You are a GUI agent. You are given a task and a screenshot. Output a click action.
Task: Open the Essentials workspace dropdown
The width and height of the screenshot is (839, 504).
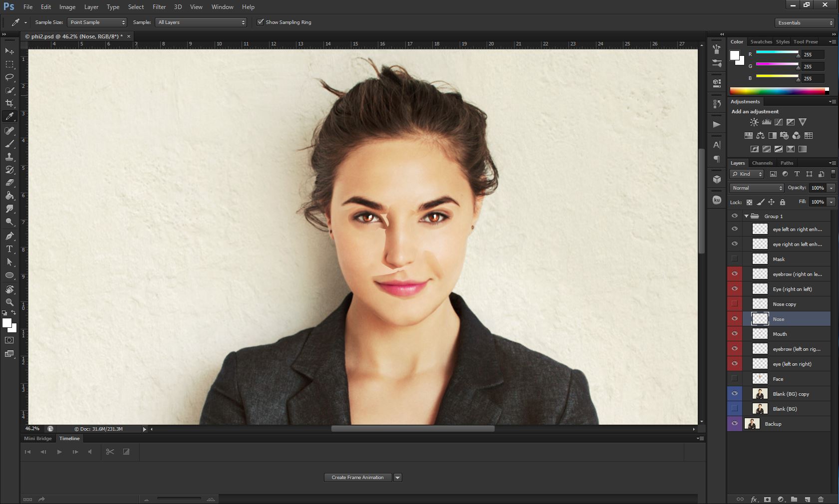point(805,22)
